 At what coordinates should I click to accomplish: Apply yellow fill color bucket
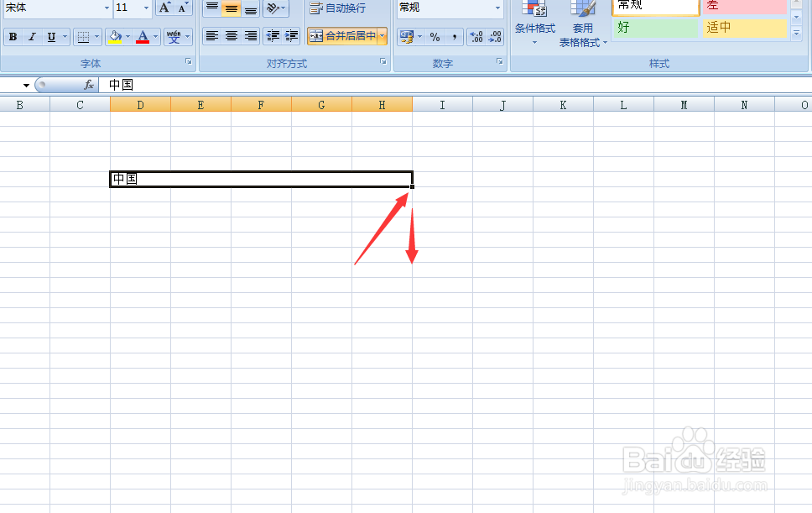(x=114, y=37)
